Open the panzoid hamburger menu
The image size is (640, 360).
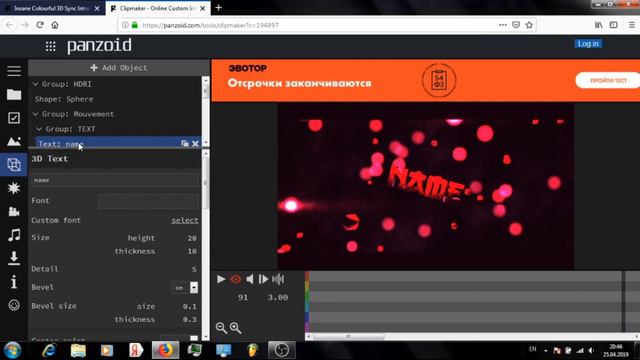pos(14,71)
